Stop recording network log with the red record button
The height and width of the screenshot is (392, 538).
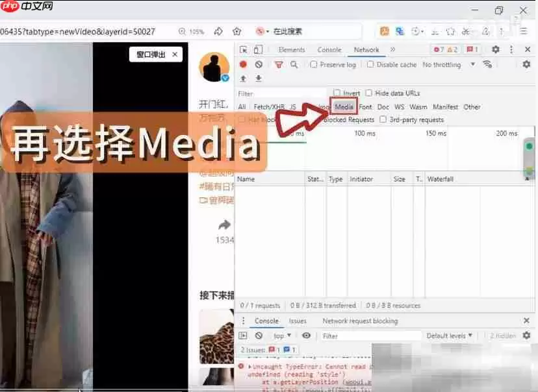coord(242,64)
